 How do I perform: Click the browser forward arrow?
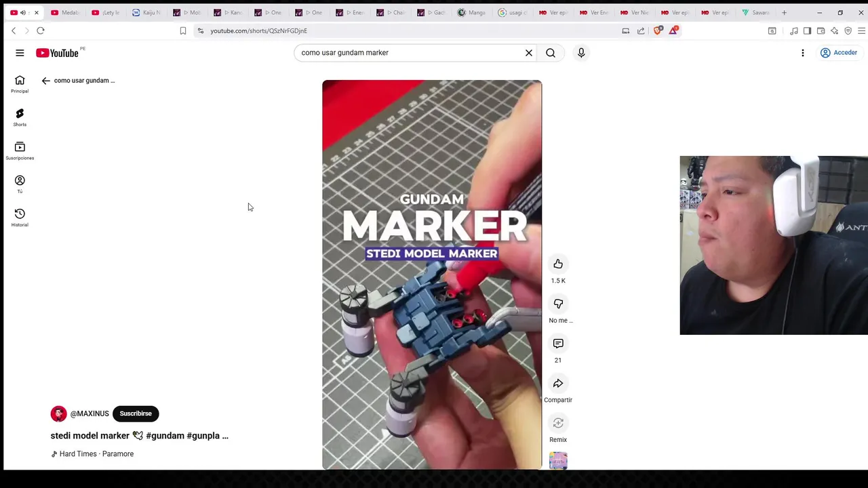(26, 30)
